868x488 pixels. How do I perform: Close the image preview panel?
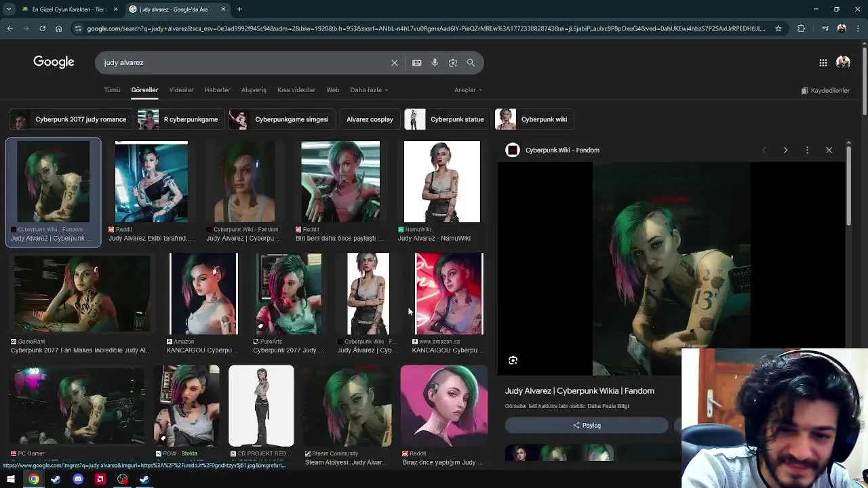(x=829, y=150)
